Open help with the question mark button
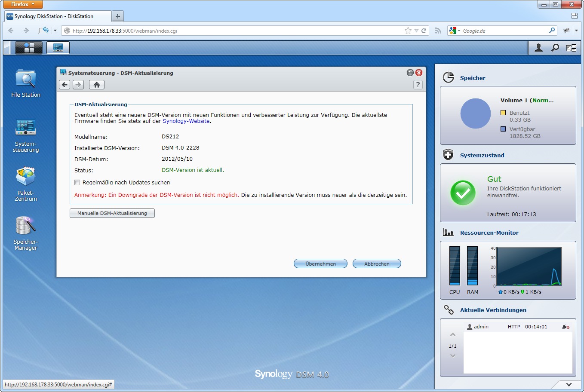The width and height of the screenshot is (584, 392). (418, 85)
